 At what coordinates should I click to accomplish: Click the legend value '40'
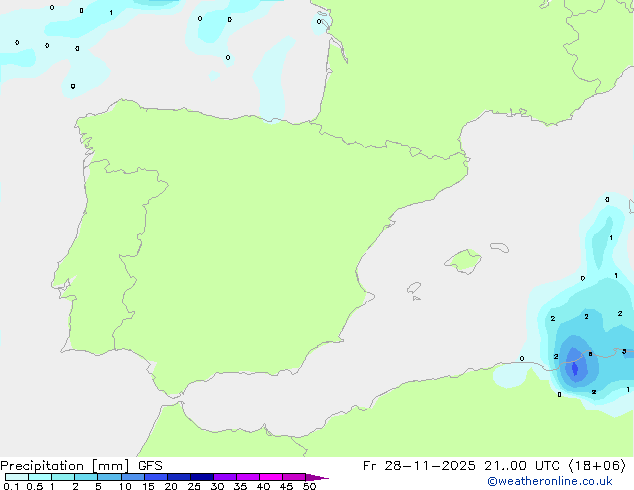pyautogui.click(x=263, y=486)
